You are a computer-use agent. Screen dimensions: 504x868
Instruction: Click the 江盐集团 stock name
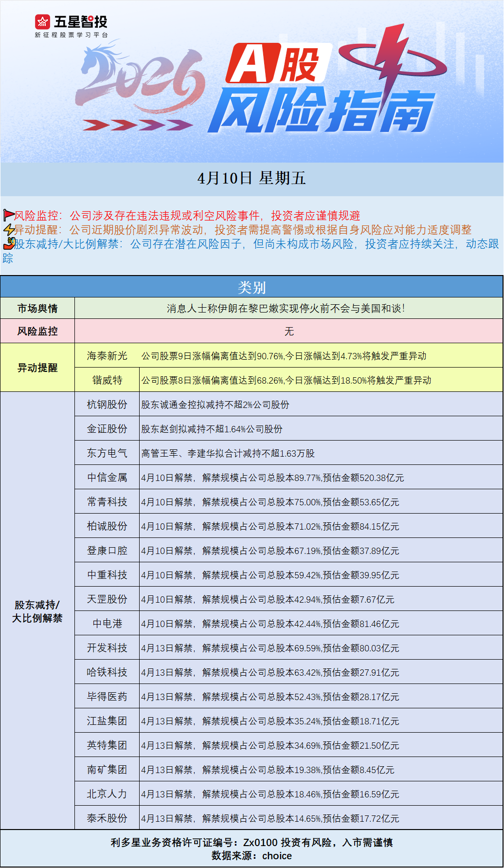[x=107, y=721]
